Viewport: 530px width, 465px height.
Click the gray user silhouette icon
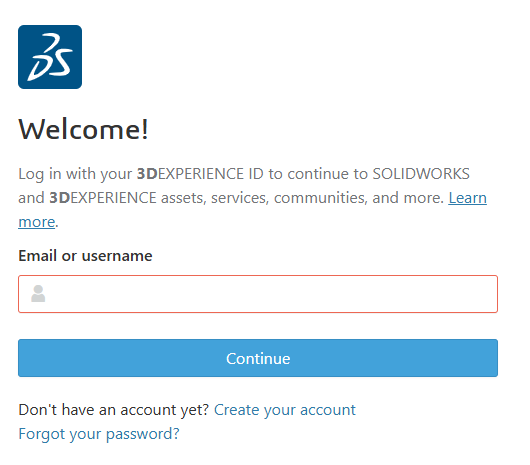coord(38,293)
